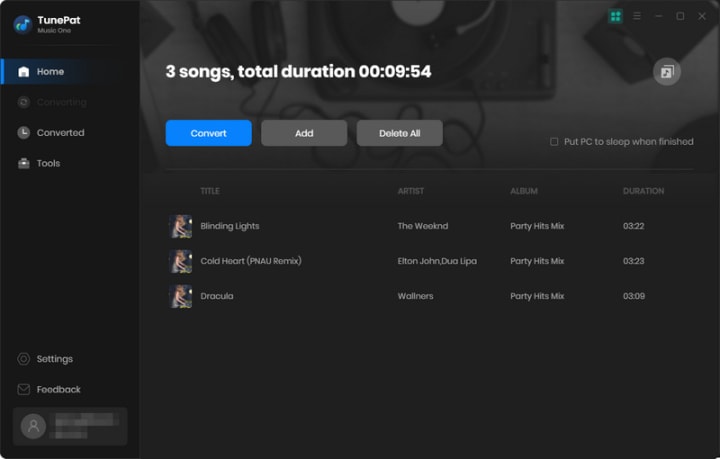Switch to the Tools tab label
720x459 pixels.
coord(48,163)
